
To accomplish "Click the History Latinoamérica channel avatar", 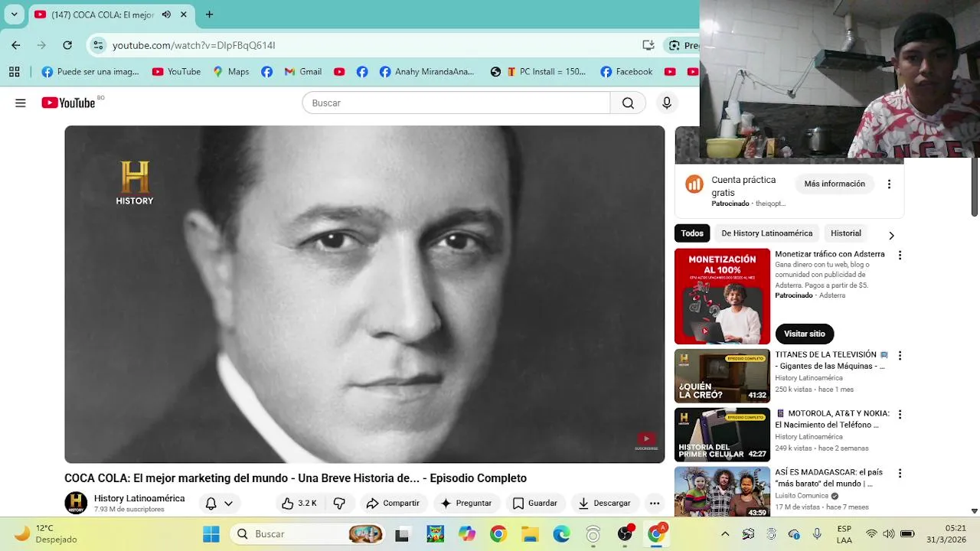I will 76,503.
